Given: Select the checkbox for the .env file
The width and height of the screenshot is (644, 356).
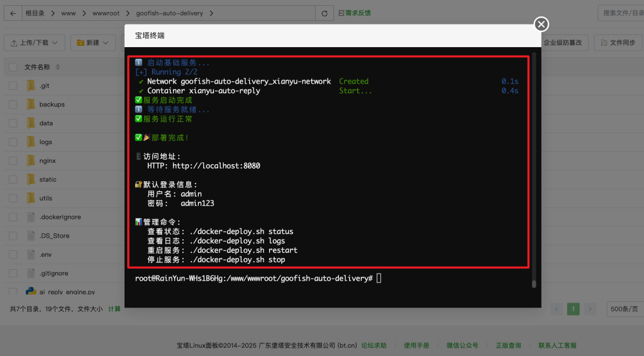Looking at the screenshot, I should point(13,255).
